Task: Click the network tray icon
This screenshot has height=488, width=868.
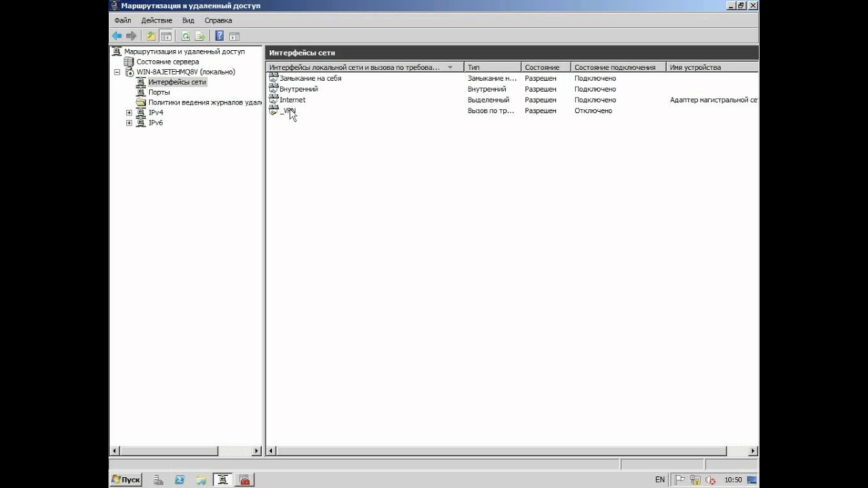Action: (x=696, y=480)
